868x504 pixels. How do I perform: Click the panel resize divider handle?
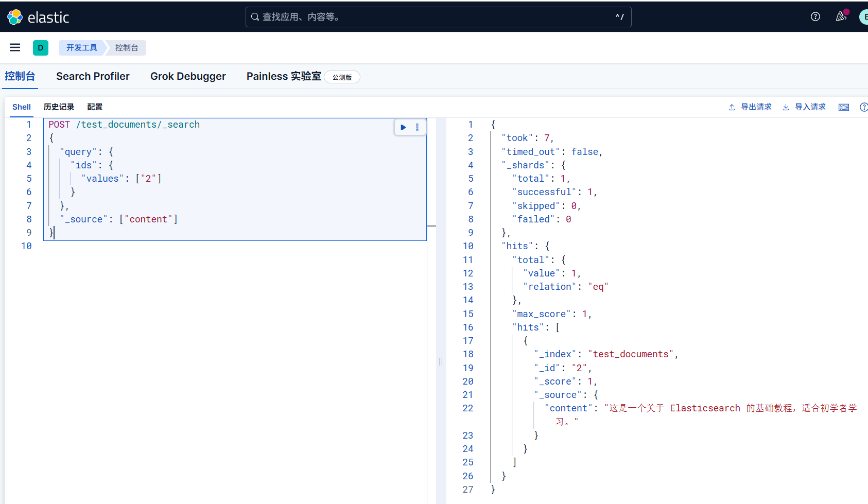441,361
